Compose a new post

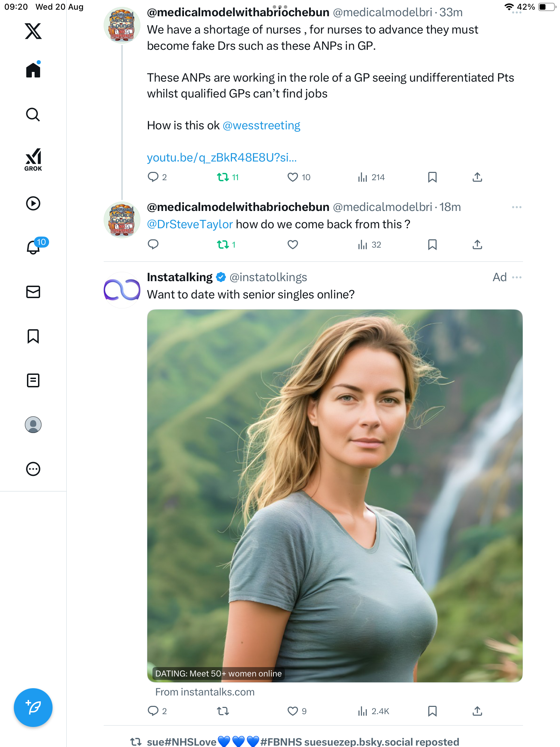coord(33,708)
